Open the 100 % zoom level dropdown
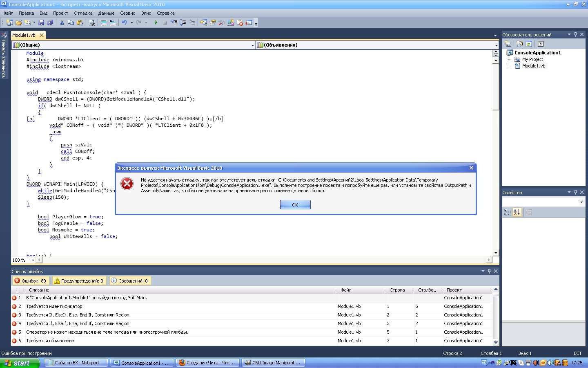Viewport: 588px width, 368px height. [x=33, y=260]
